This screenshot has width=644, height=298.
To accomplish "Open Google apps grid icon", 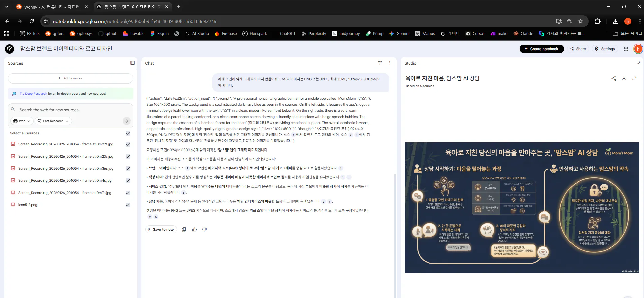I will pos(626,49).
